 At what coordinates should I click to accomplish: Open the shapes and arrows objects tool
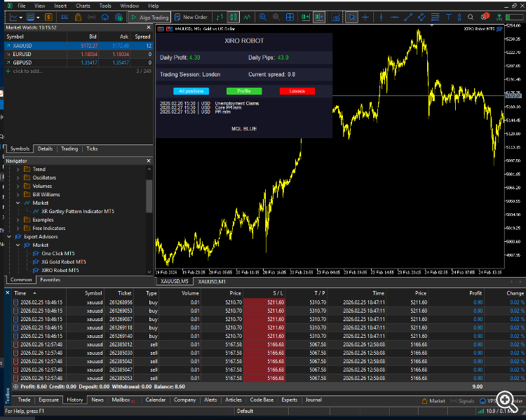pos(459,17)
